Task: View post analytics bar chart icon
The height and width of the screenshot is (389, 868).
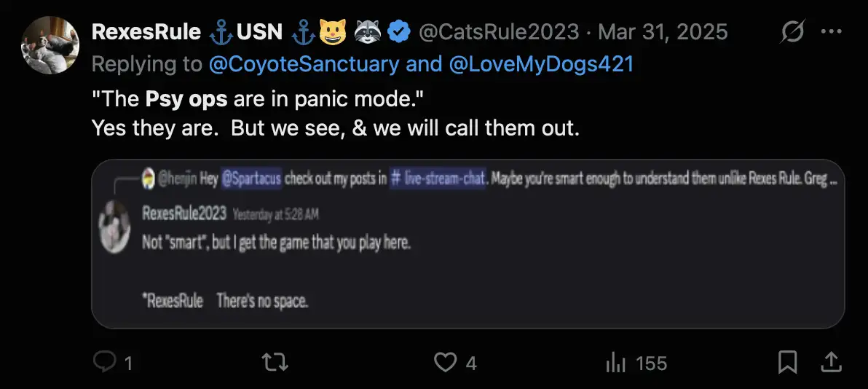Action: pyautogui.click(x=616, y=362)
